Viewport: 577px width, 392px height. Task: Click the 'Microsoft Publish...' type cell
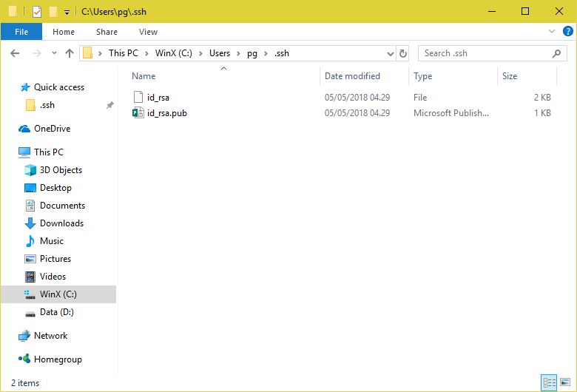coord(451,112)
